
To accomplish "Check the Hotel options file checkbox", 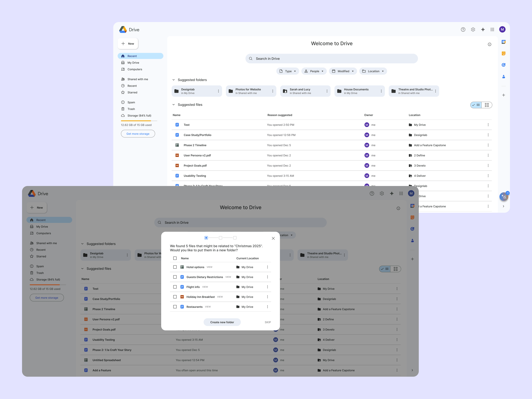I will point(175,267).
